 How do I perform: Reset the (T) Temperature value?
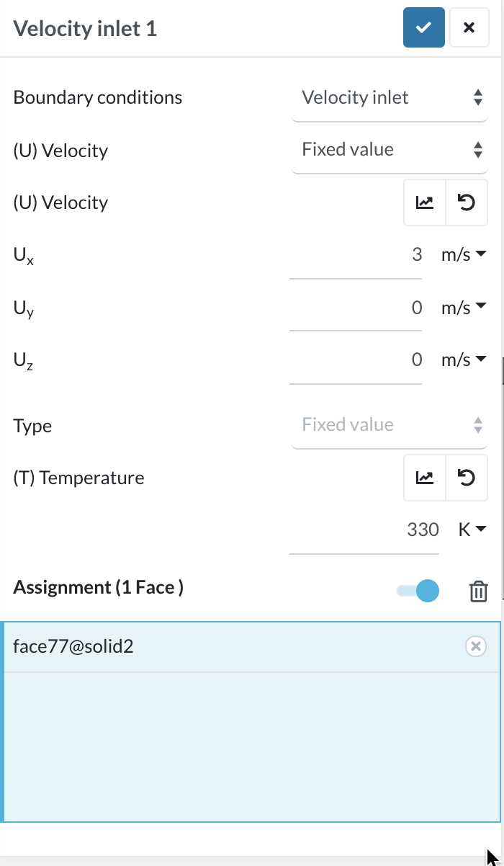467,478
